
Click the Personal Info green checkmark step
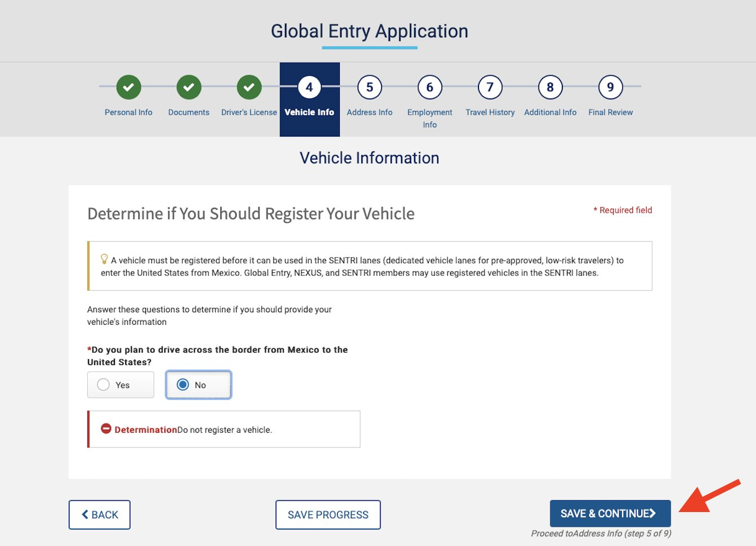[129, 87]
